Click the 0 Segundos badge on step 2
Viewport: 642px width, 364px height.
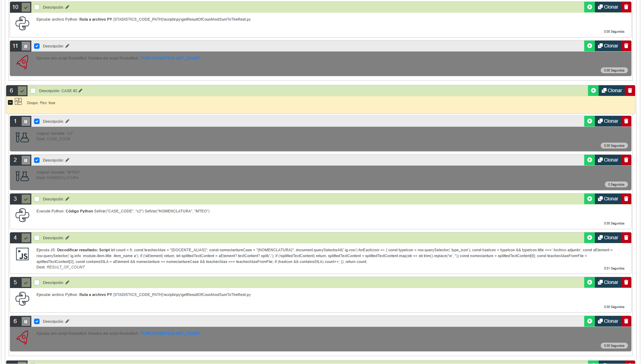click(616, 185)
